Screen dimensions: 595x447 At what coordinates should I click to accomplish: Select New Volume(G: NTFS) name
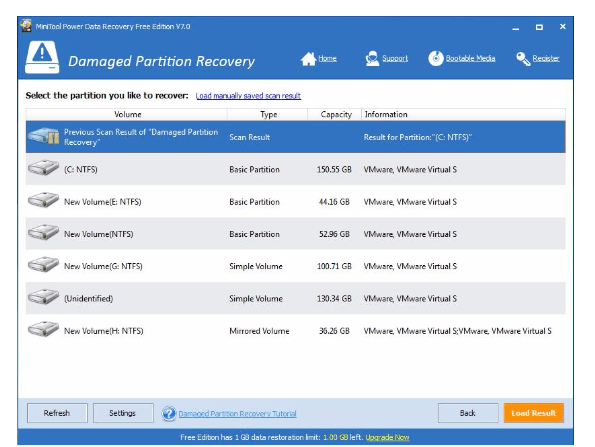[x=103, y=266]
